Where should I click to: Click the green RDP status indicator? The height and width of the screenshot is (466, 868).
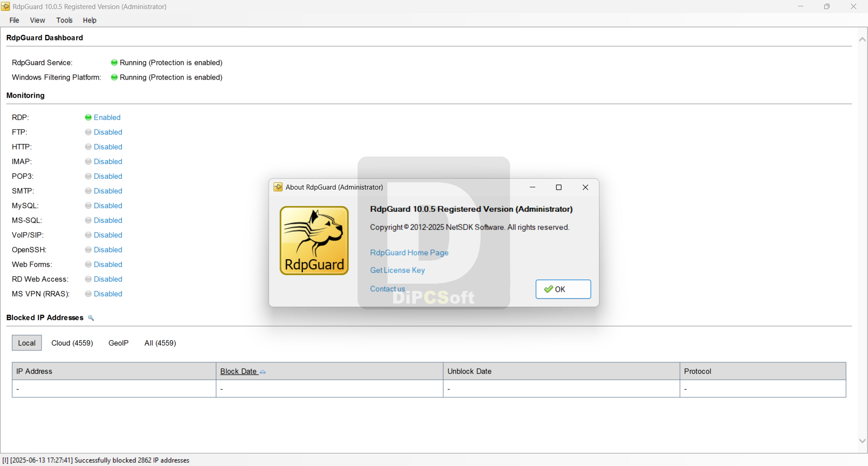88,118
